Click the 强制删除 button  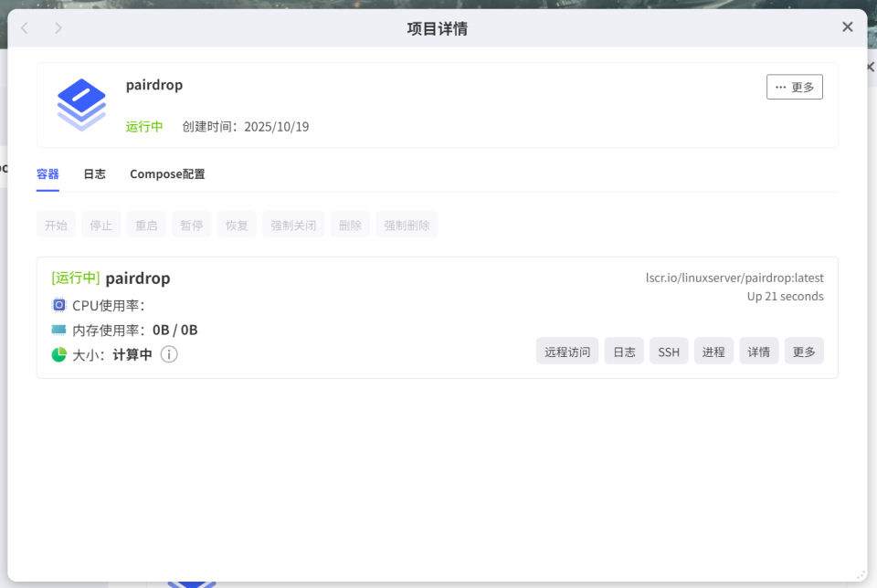pyautogui.click(x=407, y=225)
